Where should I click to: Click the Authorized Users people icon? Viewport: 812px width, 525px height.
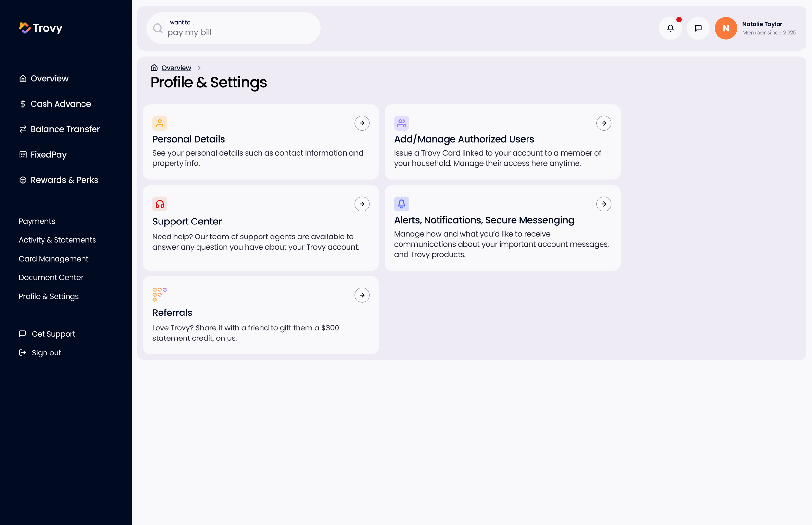[x=401, y=123]
